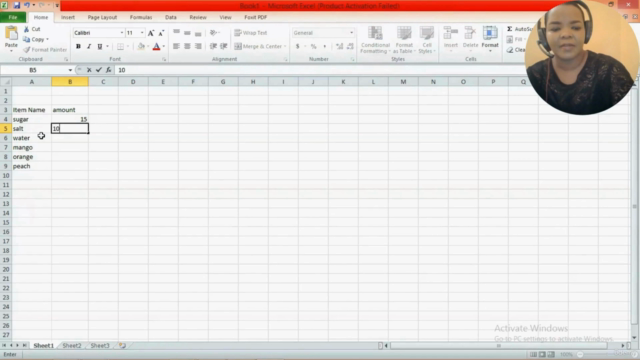640x360 pixels.
Task: Open Sheet2 worksheet tab
Action: [x=71, y=346]
